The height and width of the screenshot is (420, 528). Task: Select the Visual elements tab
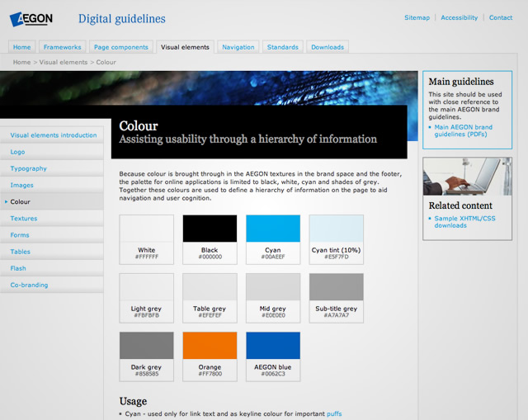(x=185, y=47)
